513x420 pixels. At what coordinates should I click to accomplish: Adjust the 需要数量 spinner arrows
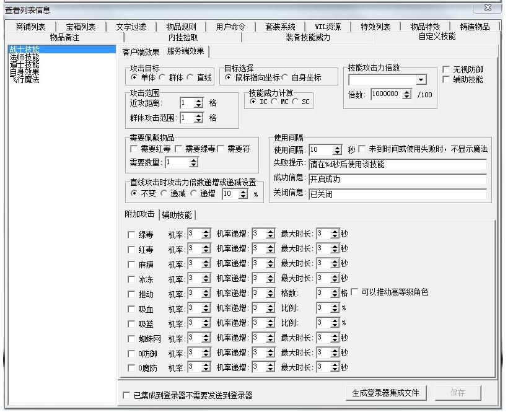(x=194, y=162)
